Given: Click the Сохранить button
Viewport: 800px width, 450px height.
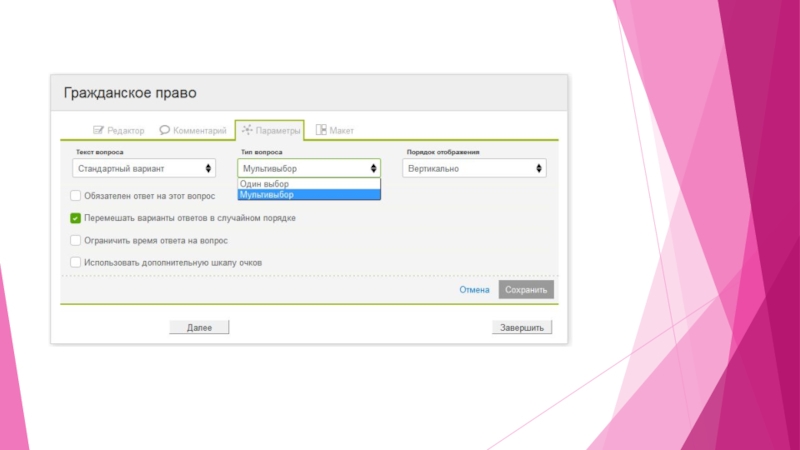Looking at the screenshot, I should tap(526, 290).
